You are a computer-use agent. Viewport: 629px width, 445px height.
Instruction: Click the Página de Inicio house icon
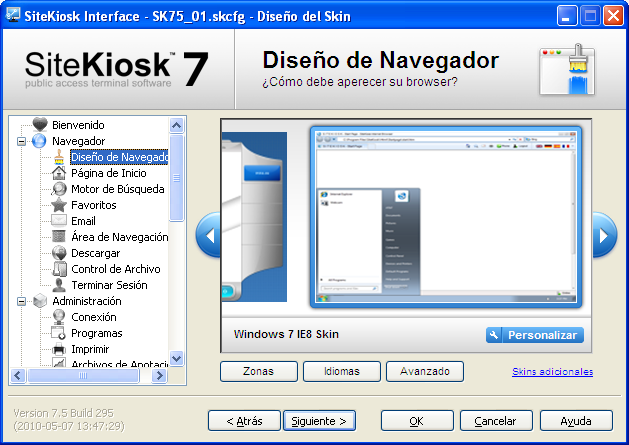[59, 173]
